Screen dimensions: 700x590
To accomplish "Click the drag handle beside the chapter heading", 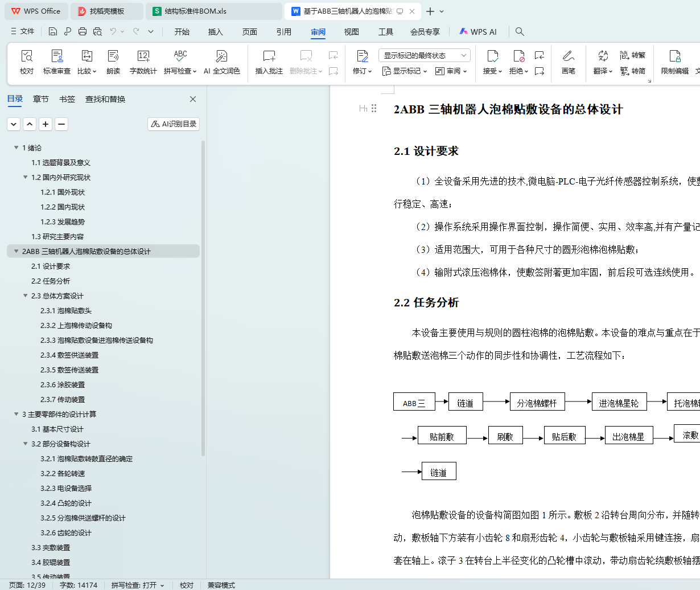I will (x=374, y=108).
